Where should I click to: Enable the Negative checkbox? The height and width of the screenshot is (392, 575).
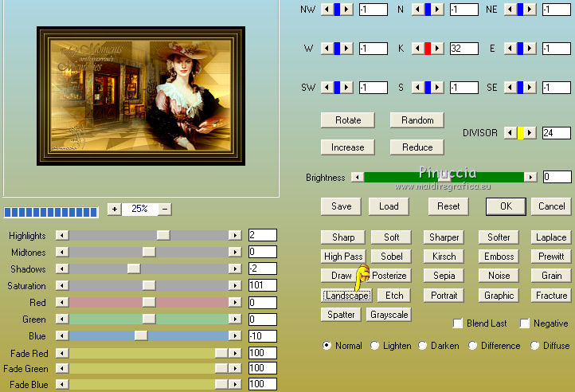[x=525, y=323]
